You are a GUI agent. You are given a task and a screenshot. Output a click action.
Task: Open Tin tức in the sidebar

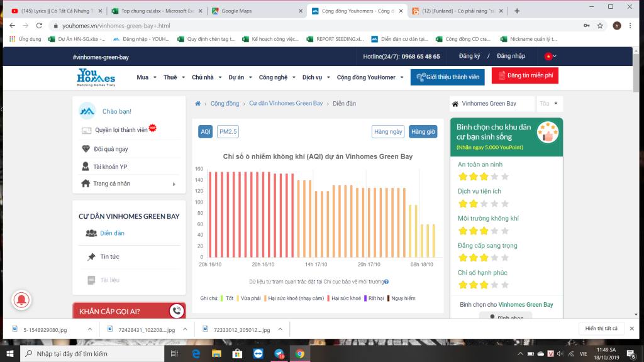[109, 256]
